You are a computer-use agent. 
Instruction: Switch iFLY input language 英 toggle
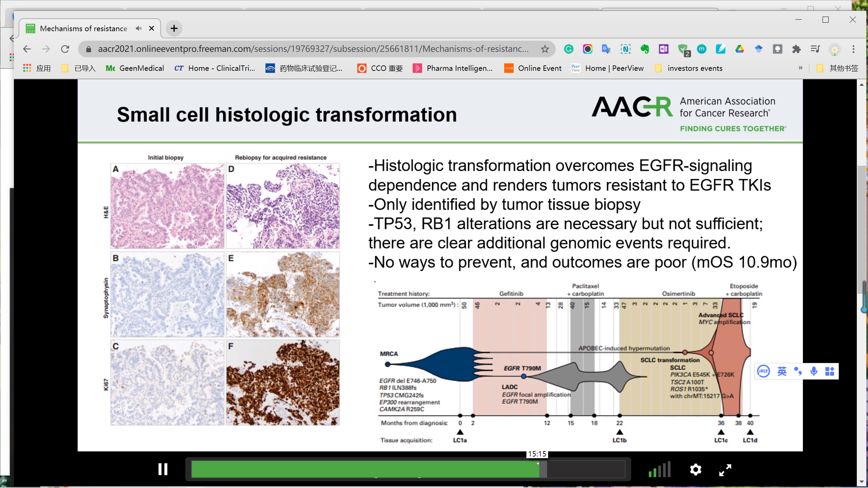tap(782, 371)
